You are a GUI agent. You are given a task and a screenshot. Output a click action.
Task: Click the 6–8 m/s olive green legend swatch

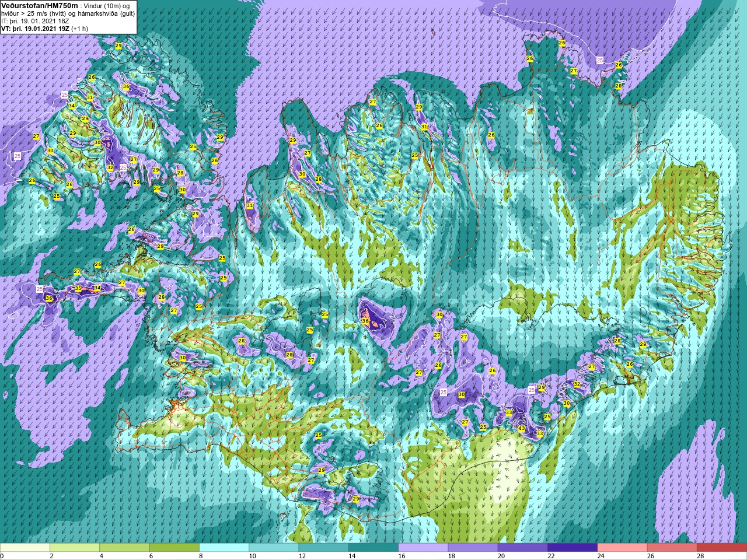click(174, 548)
